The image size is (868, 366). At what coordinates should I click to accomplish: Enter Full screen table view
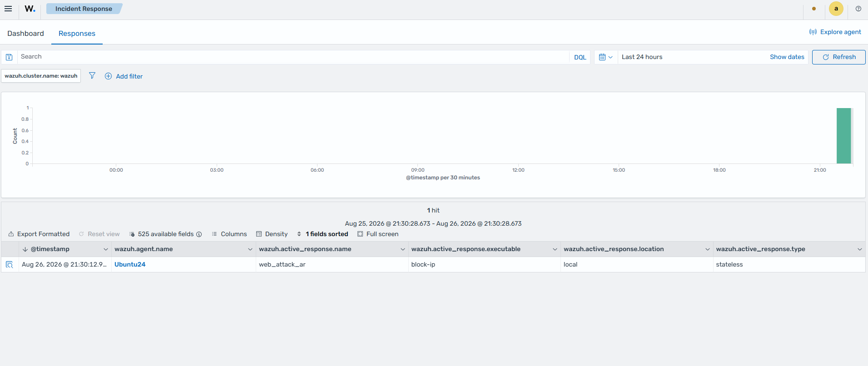[378, 234]
